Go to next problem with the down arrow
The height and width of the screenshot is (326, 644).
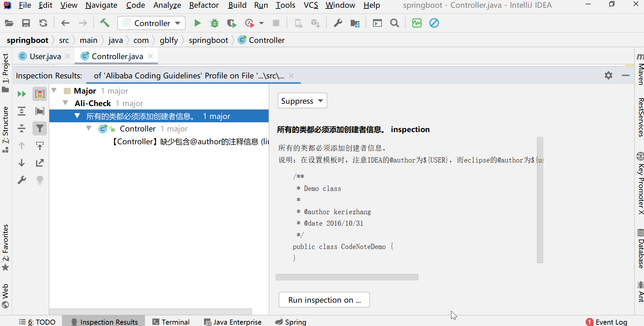click(x=22, y=163)
